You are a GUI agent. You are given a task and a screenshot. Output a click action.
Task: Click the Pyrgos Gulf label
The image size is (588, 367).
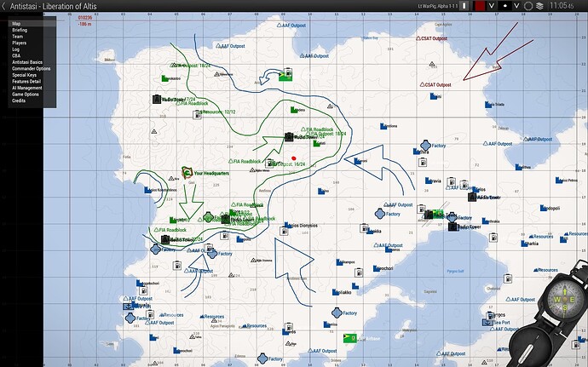click(455, 271)
